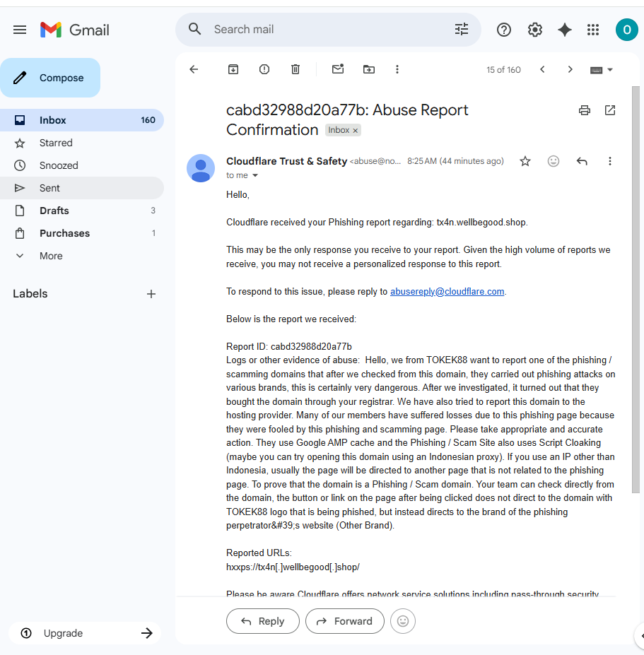
Task: Open the Sent folder
Action: [x=82, y=188]
